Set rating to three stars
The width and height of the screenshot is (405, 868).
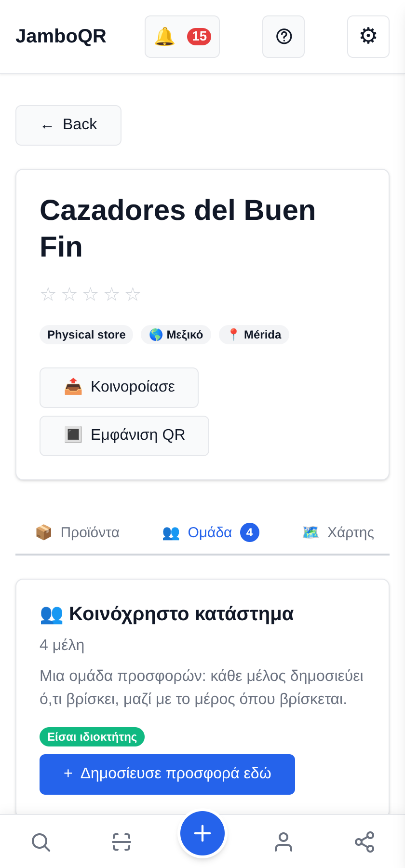[91, 294]
